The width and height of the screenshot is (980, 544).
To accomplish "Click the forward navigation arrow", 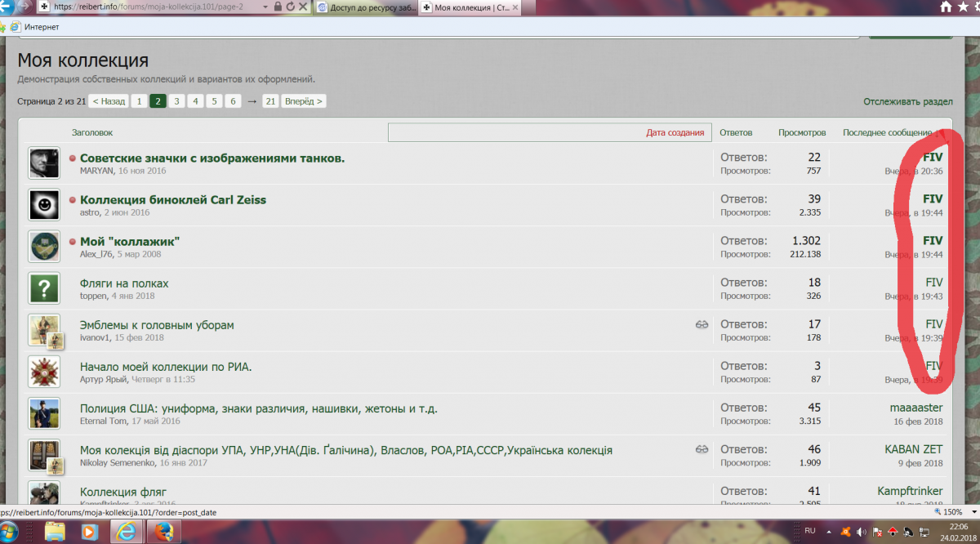I will click(x=23, y=6).
